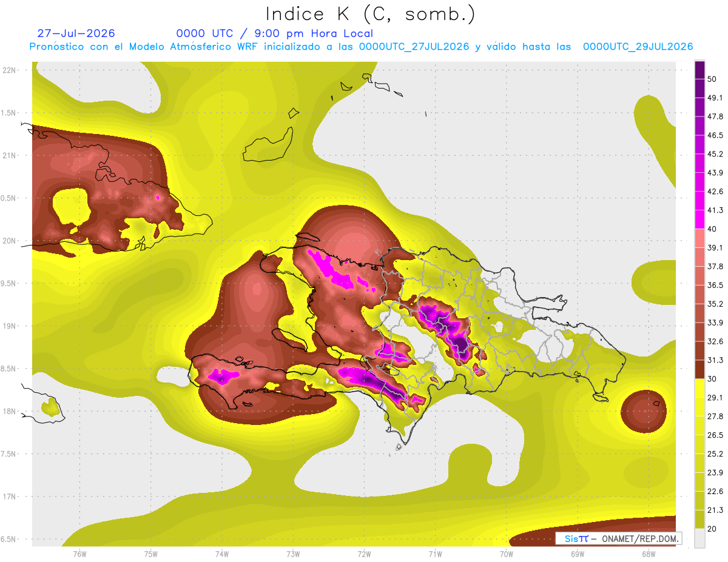
Task: Click the legend value "42.6"
Action: pos(715,192)
